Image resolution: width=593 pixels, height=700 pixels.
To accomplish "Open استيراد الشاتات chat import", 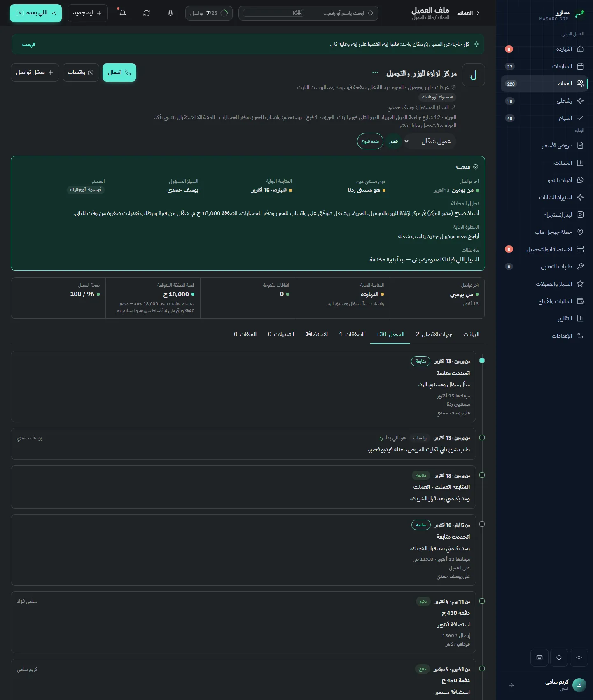I will 544,197.
